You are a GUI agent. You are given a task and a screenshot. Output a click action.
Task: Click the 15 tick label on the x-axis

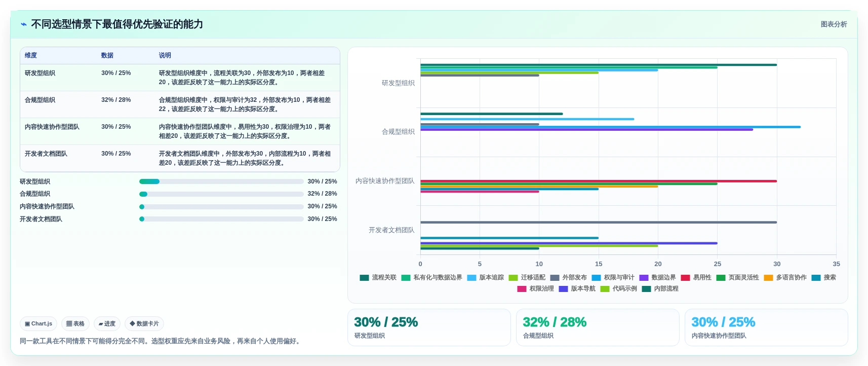599,264
